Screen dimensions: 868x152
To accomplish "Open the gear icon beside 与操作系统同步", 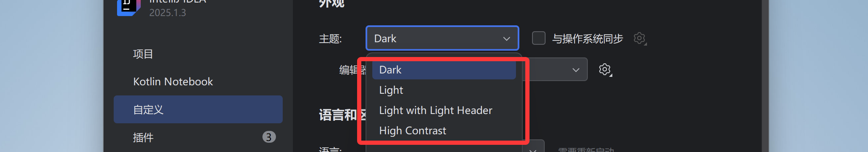I will [x=640, y=38].
